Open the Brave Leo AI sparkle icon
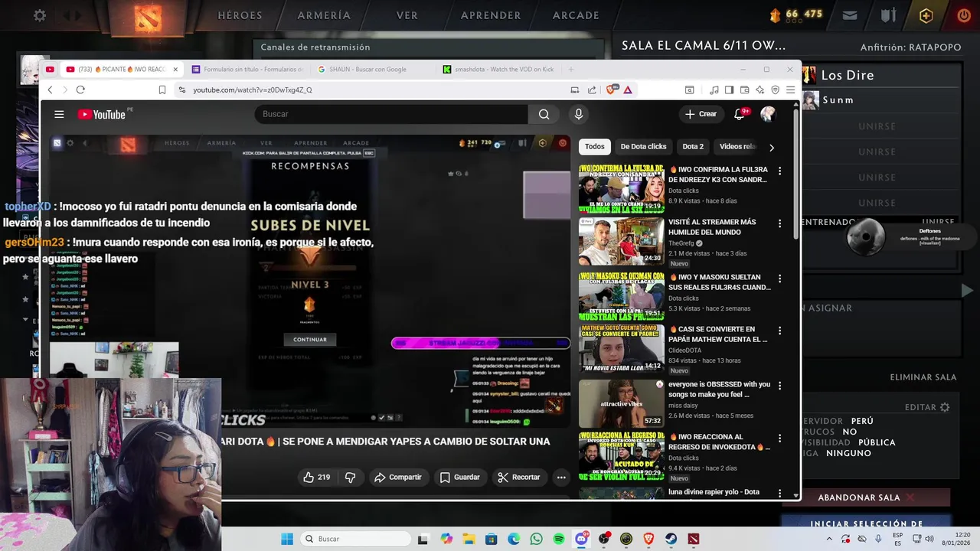Image resolution: width=980 pixels, height=551 pixels. tap(759, 90)
